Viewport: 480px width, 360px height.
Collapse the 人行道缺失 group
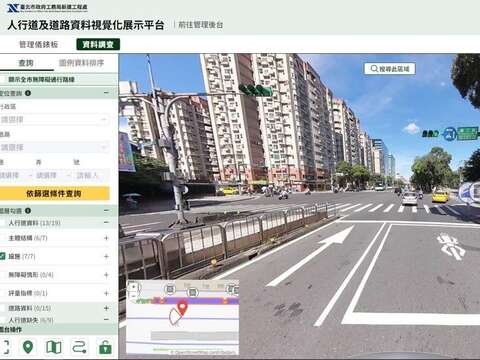coord(106,320)
